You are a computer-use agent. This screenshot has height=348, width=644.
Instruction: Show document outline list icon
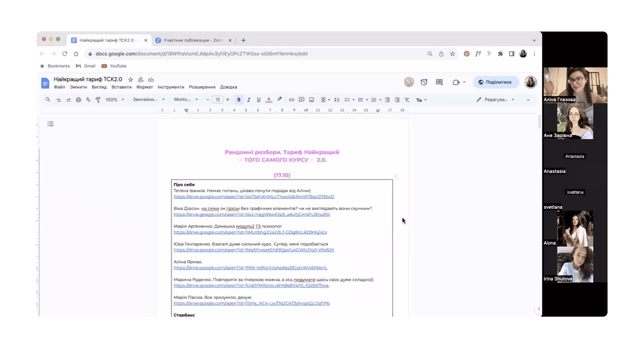(51, 124)
